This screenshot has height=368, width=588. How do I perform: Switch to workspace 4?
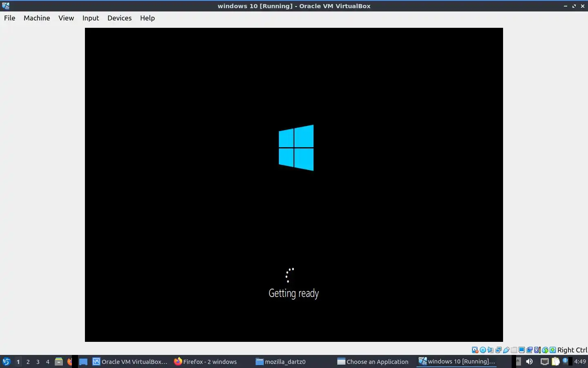tap(47, 361)
